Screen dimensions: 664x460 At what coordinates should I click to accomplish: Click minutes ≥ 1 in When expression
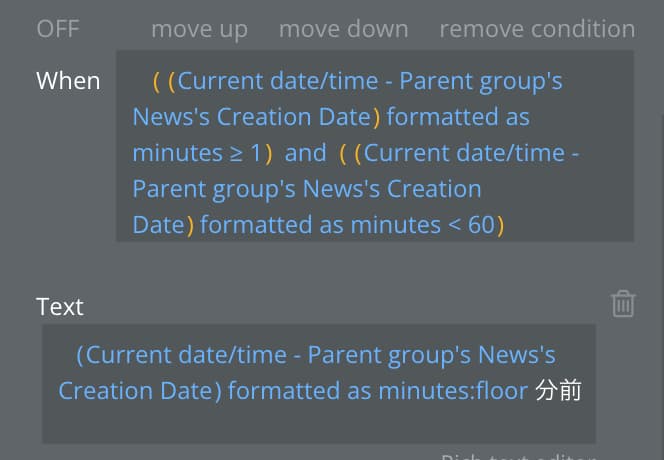click(x=196, y=153)
